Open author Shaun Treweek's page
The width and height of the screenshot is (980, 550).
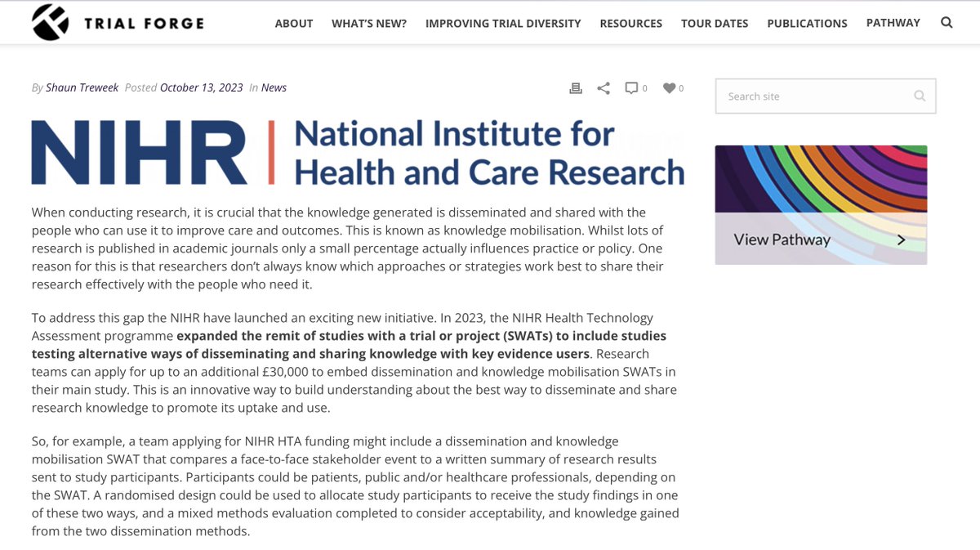click(82, 87)
